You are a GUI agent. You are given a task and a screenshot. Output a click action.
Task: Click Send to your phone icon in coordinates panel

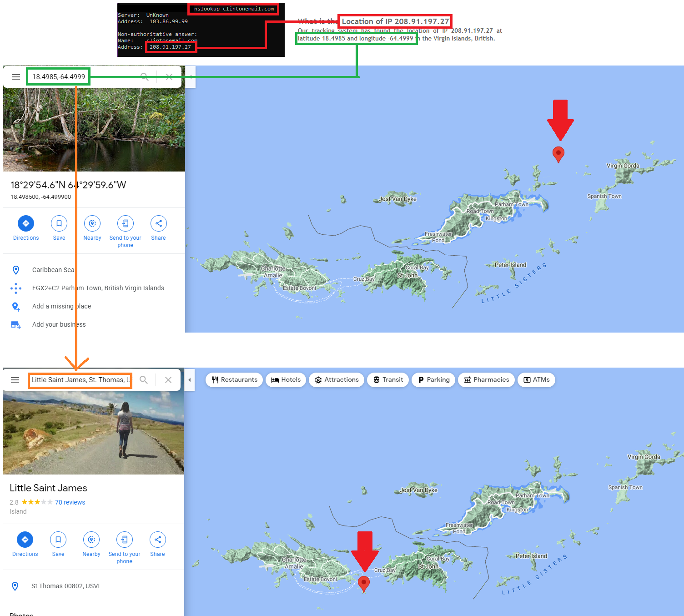(126, 223)
